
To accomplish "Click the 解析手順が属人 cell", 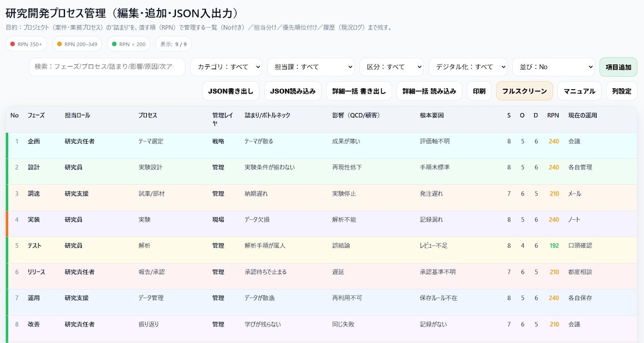I will [x=265, y=245].
